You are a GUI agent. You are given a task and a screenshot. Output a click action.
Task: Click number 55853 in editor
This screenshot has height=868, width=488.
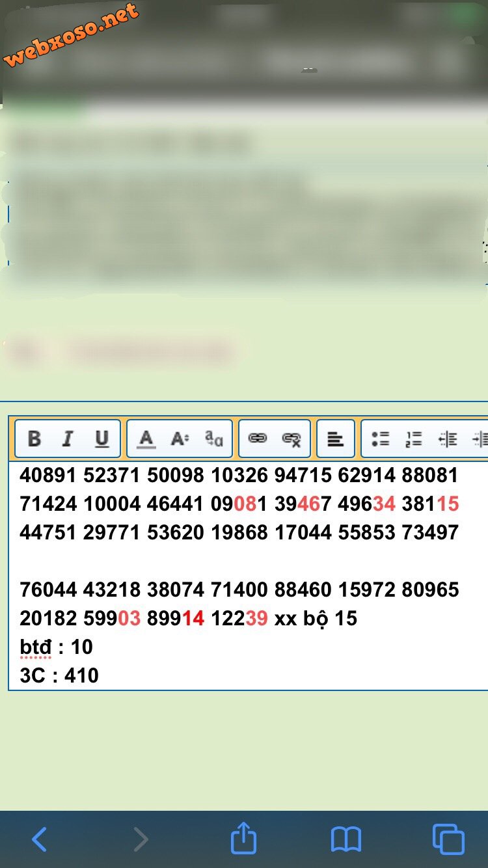(x=367, y=532)
